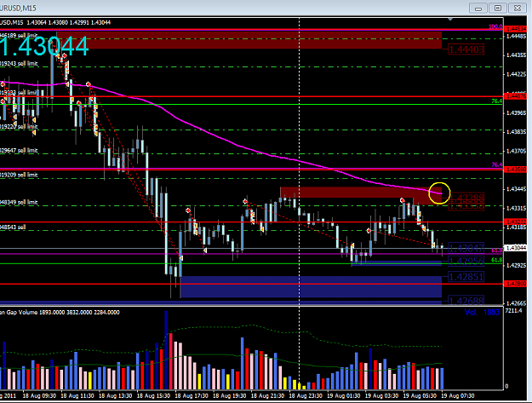
Task: Click the red 1.44076 price tag on axis
Action: pos(516,96)
